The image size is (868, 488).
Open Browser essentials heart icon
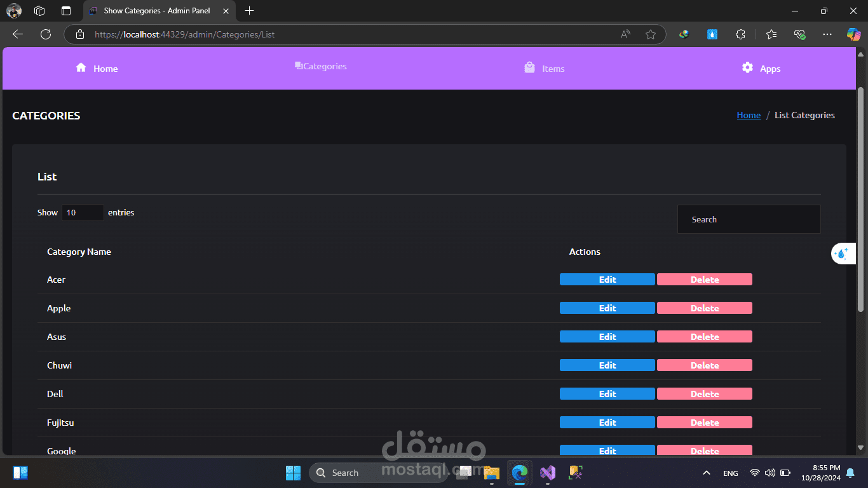pos(800,34)
